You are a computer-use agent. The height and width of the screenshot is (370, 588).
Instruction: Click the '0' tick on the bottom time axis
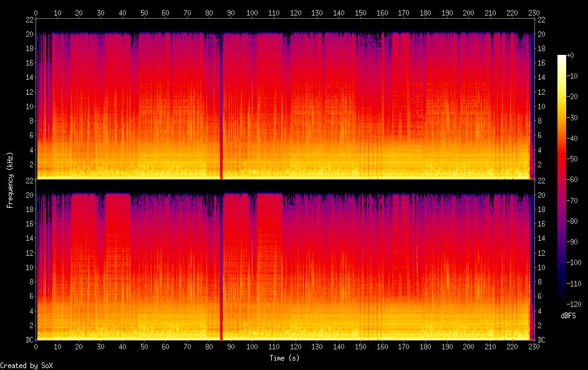(x=36, y=346)
